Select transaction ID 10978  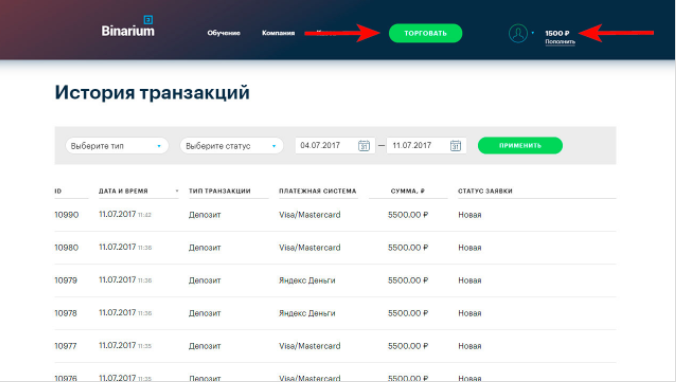(x=66, y=313)
